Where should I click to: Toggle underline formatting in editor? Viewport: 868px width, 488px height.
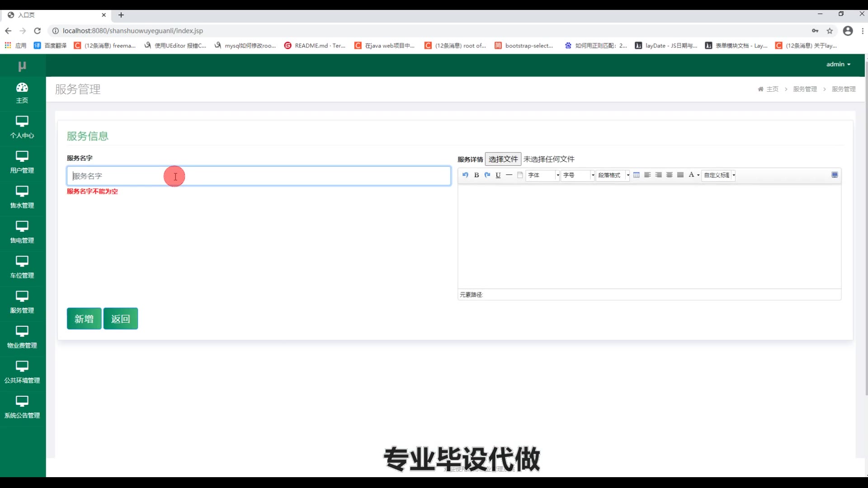point(498,175)
